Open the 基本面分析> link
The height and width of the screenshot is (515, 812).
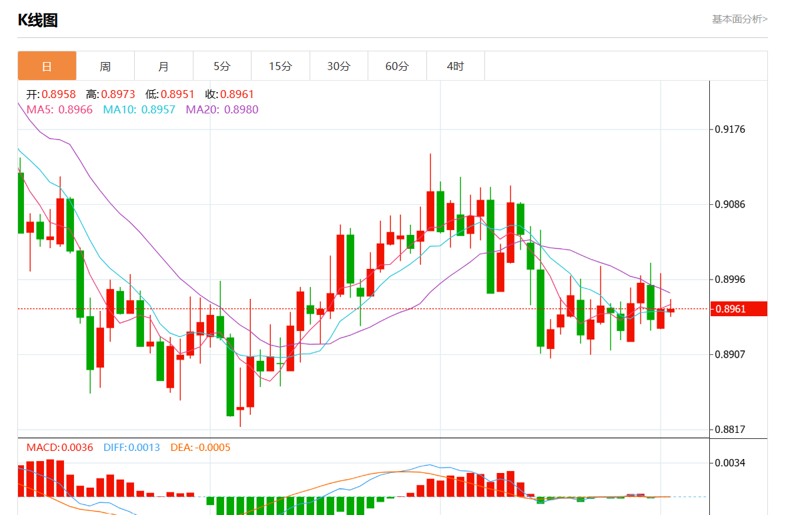click(739, 19)
